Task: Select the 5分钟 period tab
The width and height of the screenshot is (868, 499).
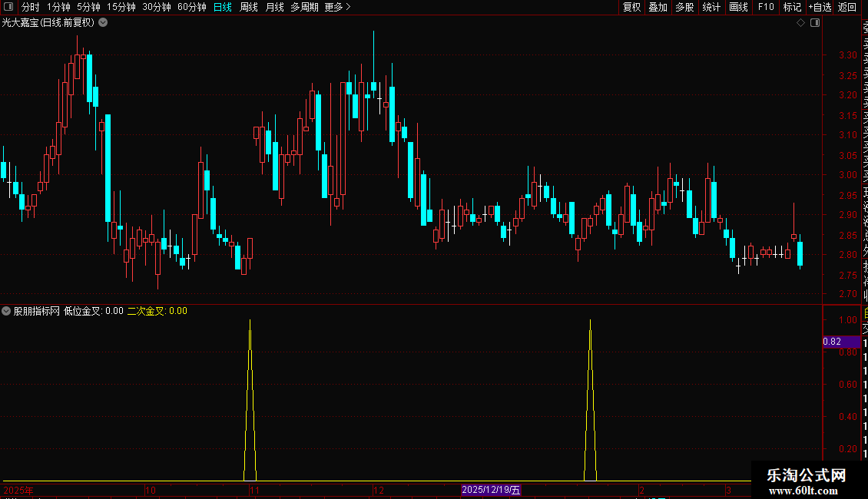Action: (x=88, y=7)
